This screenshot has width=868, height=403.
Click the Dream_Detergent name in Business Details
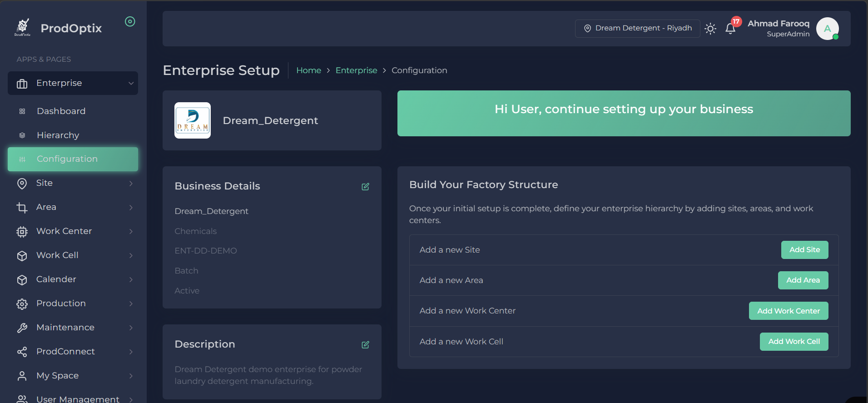tap(211, 211)
